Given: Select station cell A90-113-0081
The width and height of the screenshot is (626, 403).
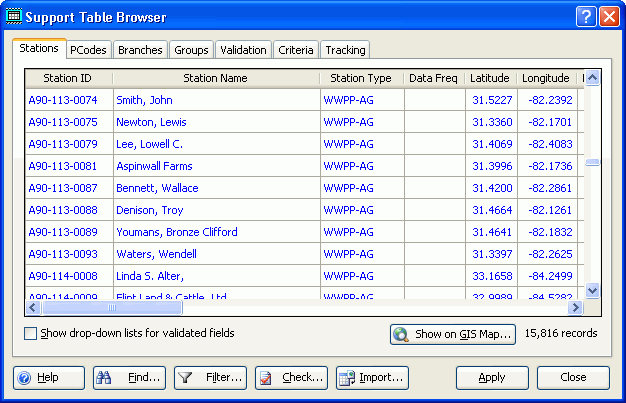Looking at the screenshot, I should pyautogui.click(x=63, y=166).
